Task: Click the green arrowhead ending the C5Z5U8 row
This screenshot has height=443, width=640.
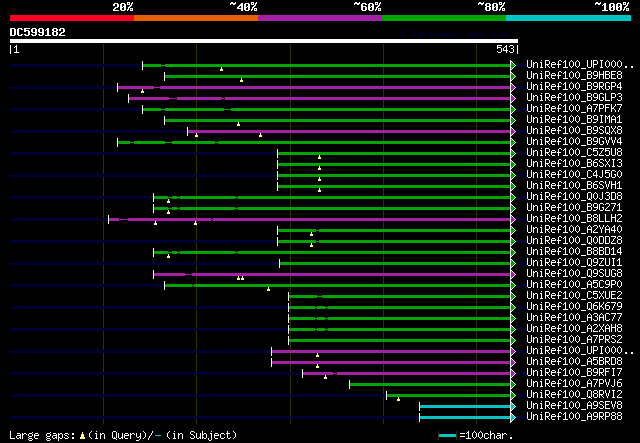Action: coord(513,154)
